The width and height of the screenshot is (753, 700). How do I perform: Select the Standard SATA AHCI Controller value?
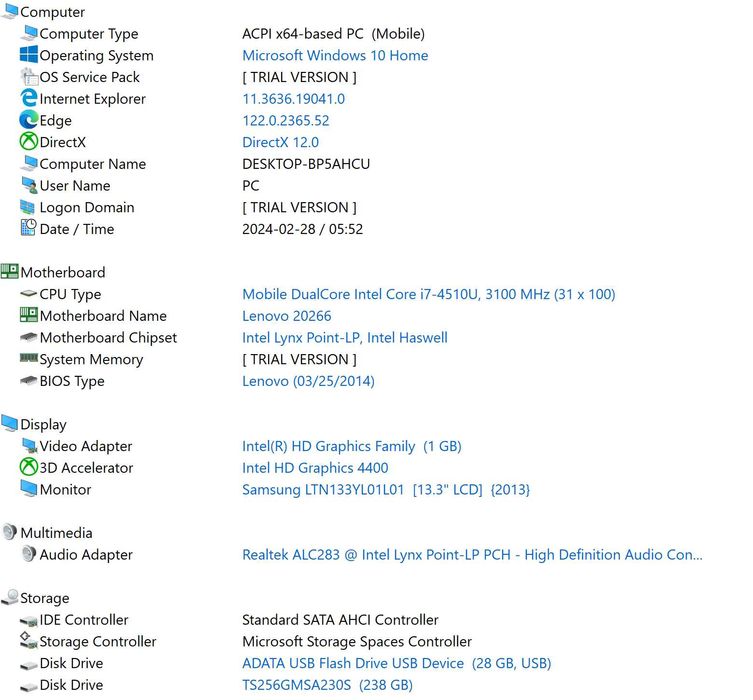340,619
